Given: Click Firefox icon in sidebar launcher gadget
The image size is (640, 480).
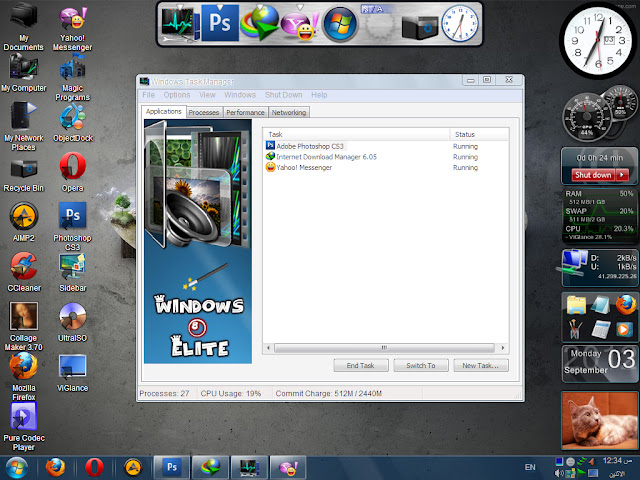Looking at the screenshot, I should tap(625, 305).
